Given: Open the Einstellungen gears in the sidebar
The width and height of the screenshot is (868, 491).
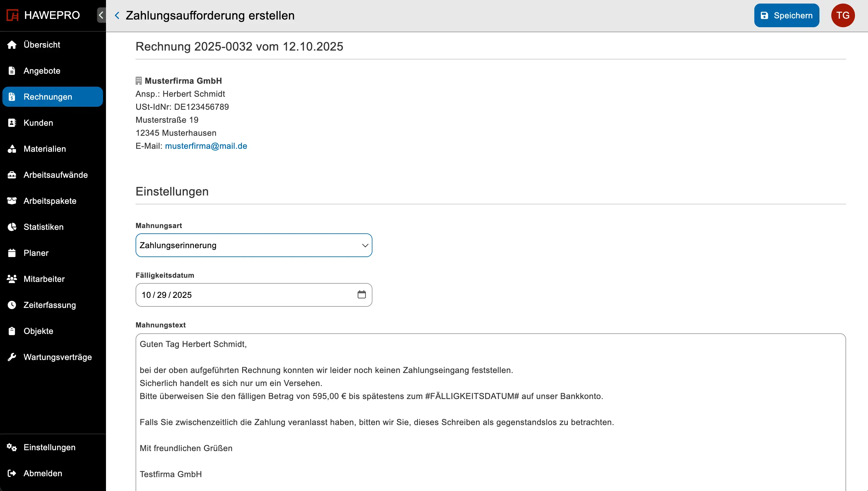Looking at the screenshot, I should [12, 447].
